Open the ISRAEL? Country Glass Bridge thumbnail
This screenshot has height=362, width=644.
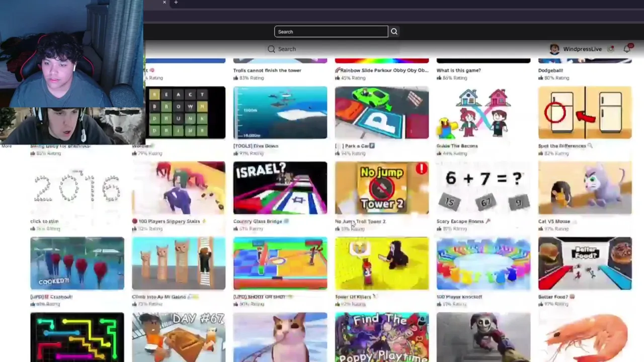click(280, 188)
